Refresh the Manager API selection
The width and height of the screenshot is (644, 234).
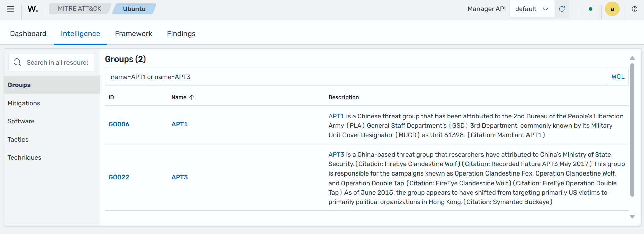(562, 9)
